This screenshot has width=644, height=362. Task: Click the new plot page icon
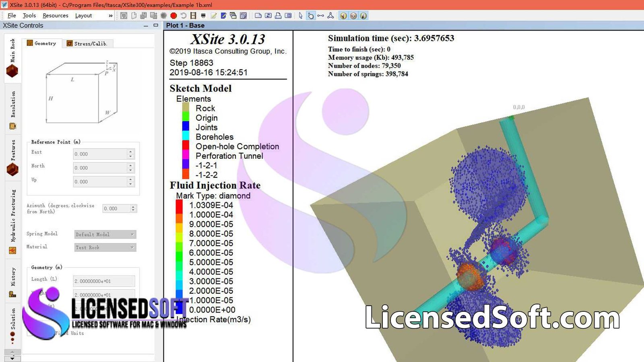click(258, 16)
